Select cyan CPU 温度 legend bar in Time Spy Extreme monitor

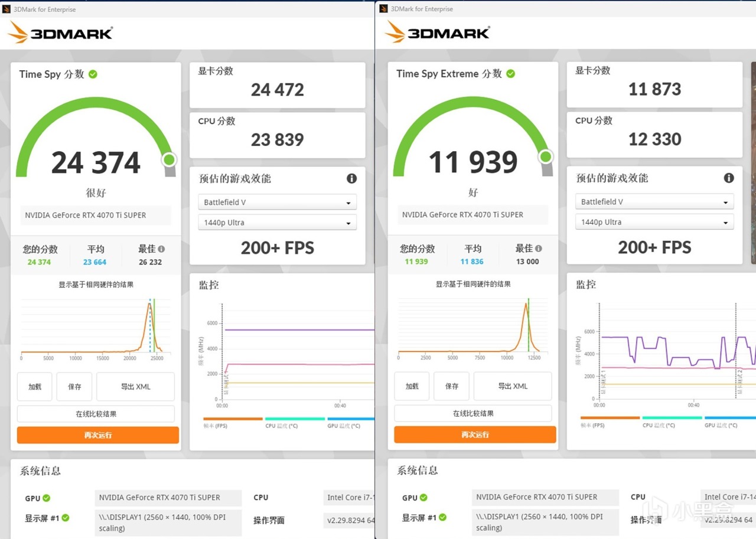click(x=672, y=418)
